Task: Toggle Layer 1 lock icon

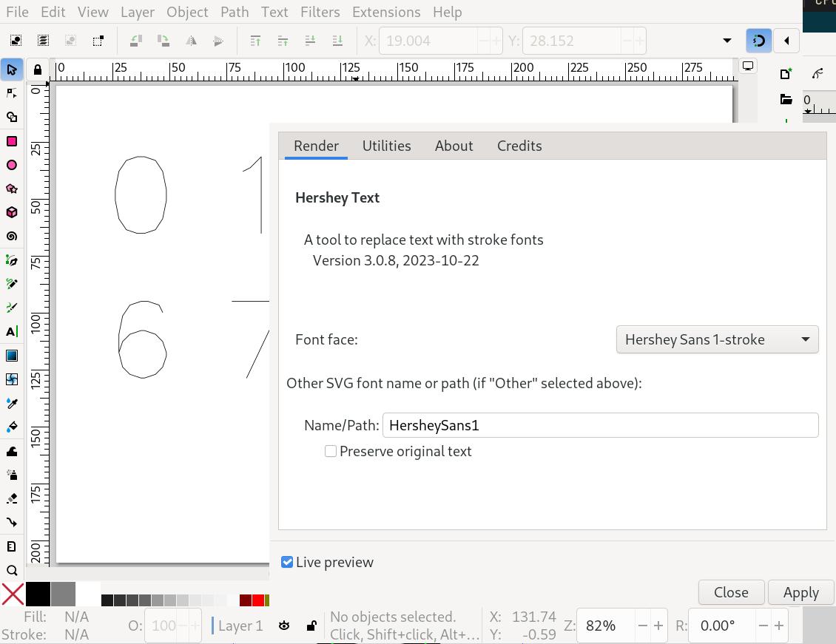Action: point(312,626)
